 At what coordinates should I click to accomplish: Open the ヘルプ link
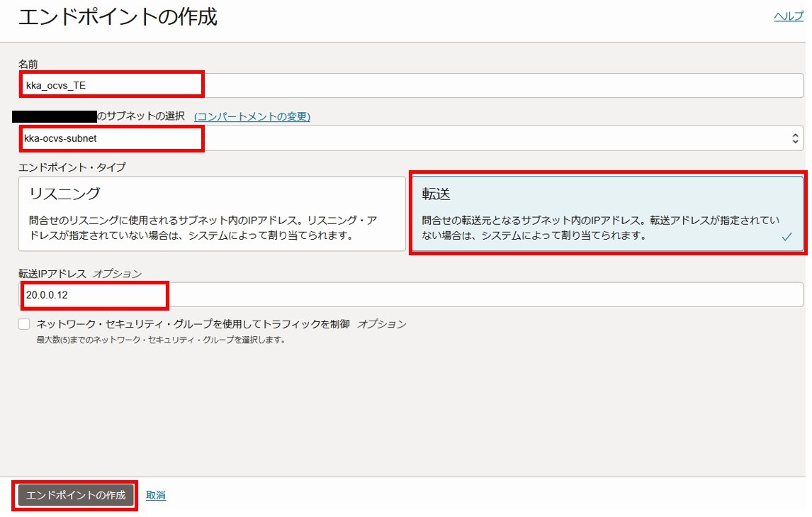point(788,16)
